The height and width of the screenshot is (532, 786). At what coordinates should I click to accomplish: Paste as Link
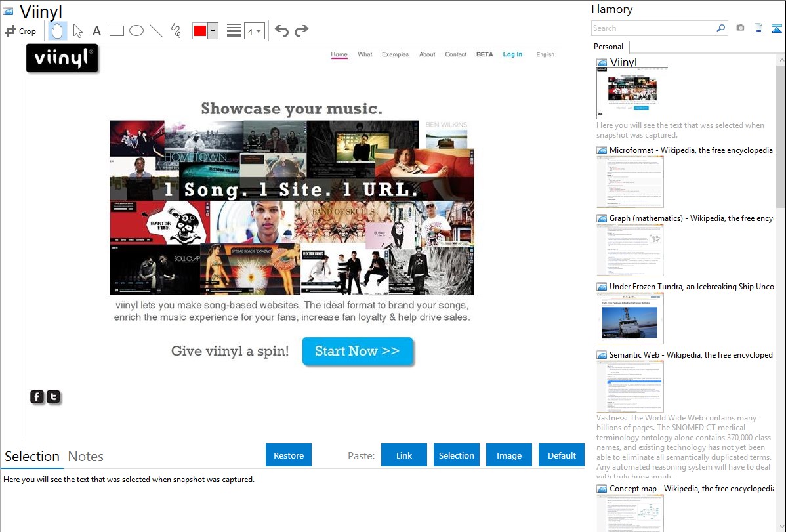pos(404,455)
